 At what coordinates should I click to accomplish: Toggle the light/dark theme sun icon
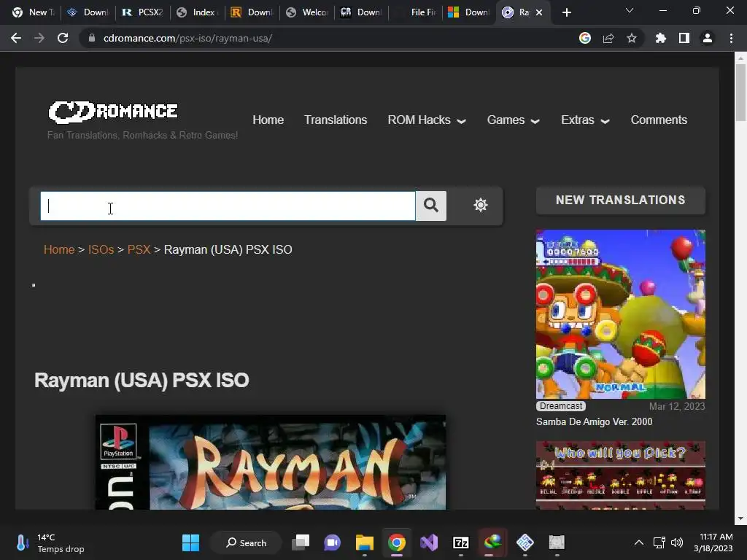pyautogui.click(x=481, y=205)
